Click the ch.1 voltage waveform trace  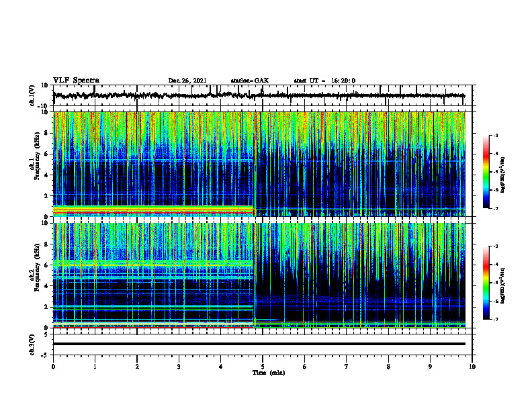[259, 95]
